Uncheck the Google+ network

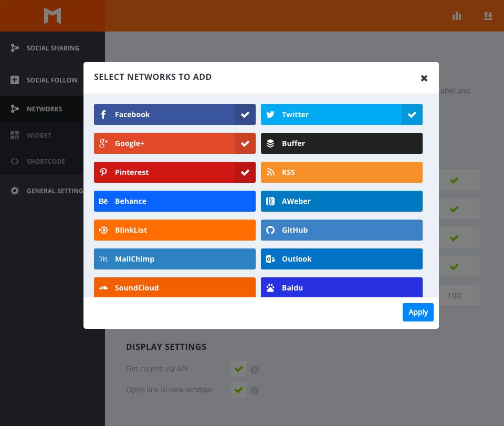point(245,143)
